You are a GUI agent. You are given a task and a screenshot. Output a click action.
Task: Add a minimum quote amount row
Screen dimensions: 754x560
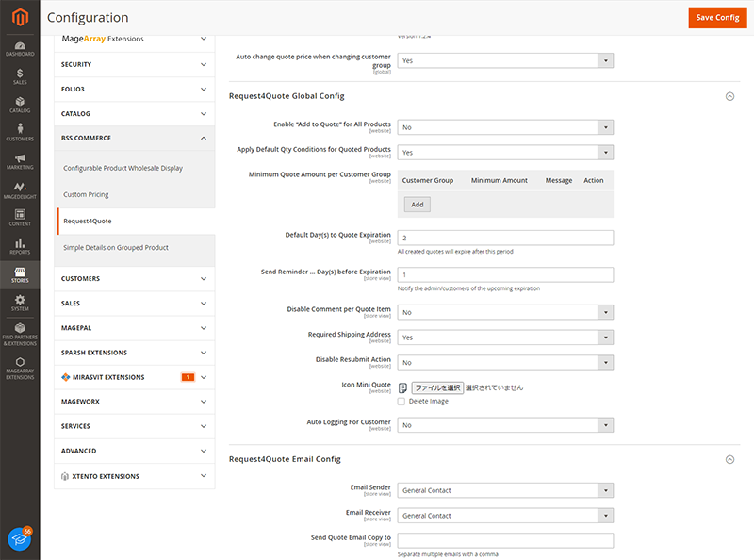[417, 205]
